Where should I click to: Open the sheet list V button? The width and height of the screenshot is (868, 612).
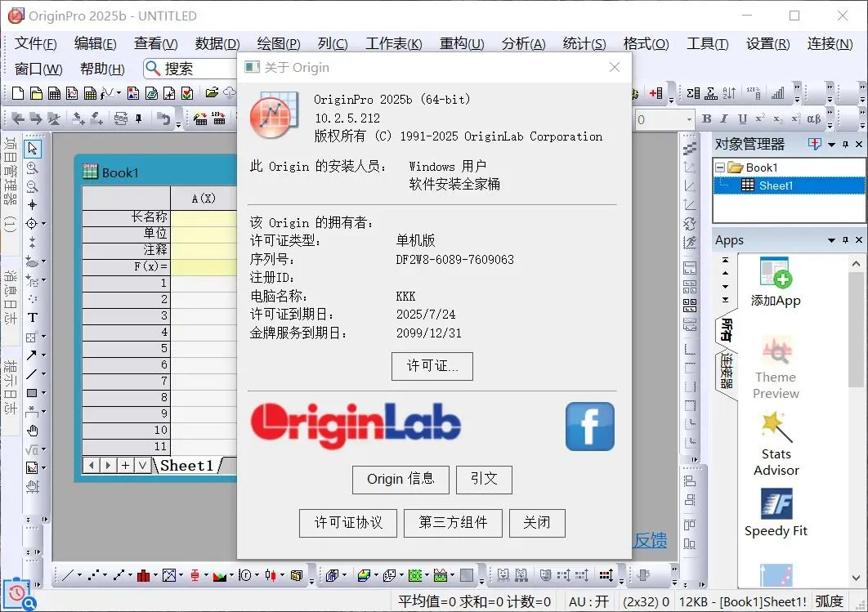click(x=142, y=466)
